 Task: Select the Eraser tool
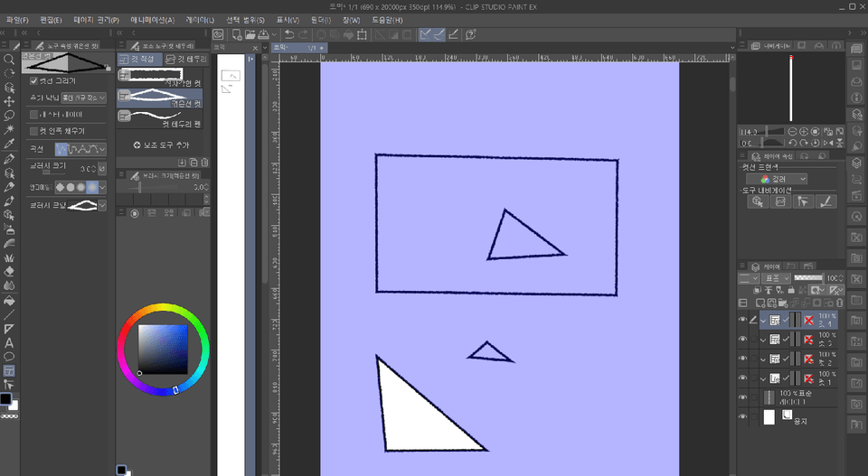pyautogui.click(x=9, y=270)
